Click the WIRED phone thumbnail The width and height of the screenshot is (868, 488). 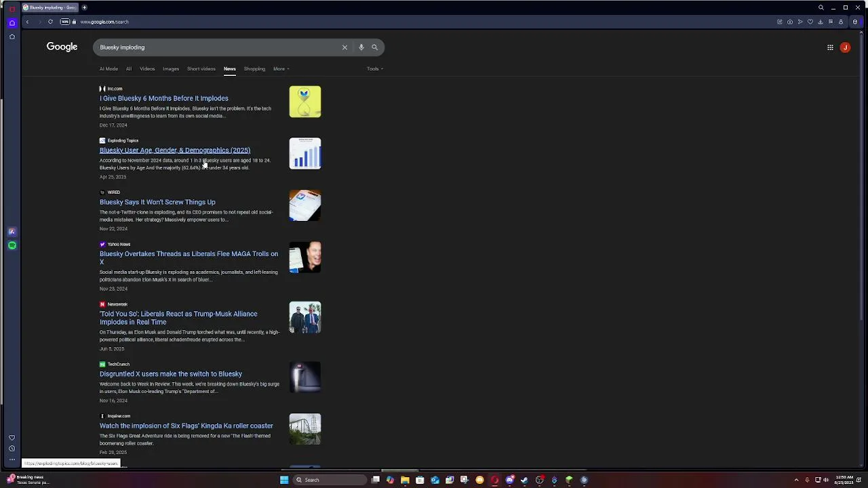click(305, 205)
